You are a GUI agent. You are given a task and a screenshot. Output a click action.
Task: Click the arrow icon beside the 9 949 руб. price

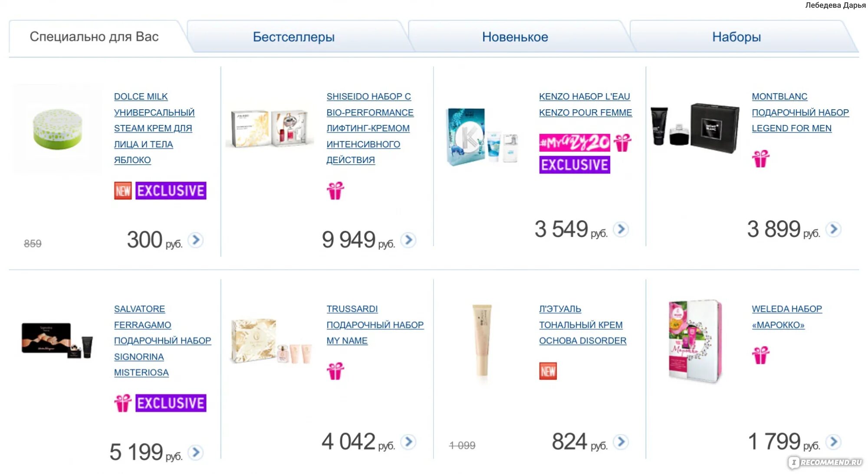point(408,240)
